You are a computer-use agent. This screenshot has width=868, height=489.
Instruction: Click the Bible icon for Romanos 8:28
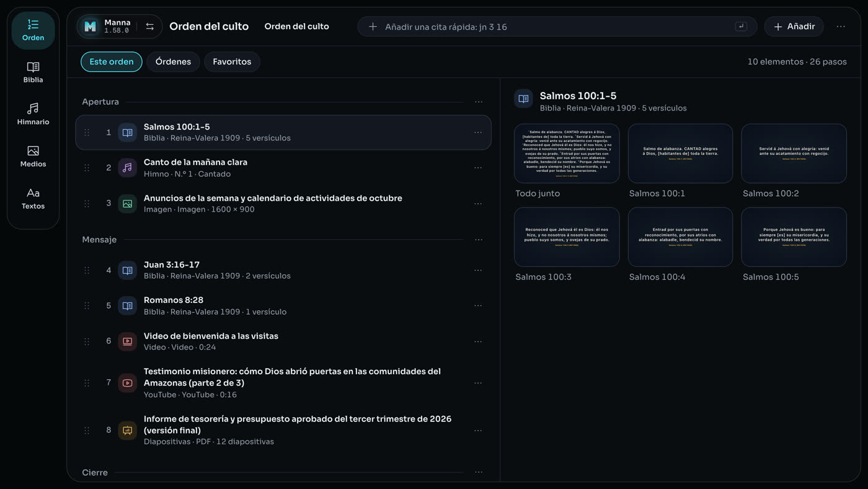click(x=127, y=305)
